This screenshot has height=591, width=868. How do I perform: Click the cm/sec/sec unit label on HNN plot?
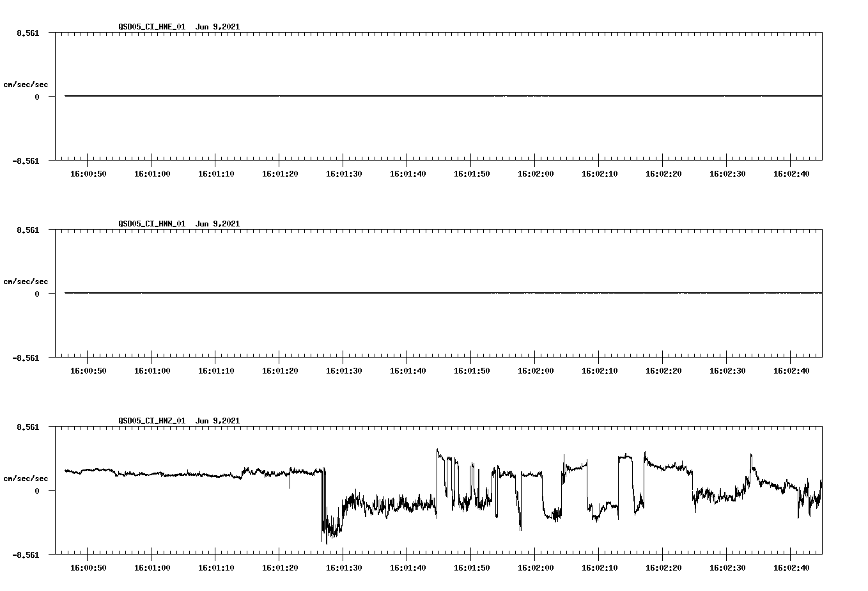click(26, 281)
